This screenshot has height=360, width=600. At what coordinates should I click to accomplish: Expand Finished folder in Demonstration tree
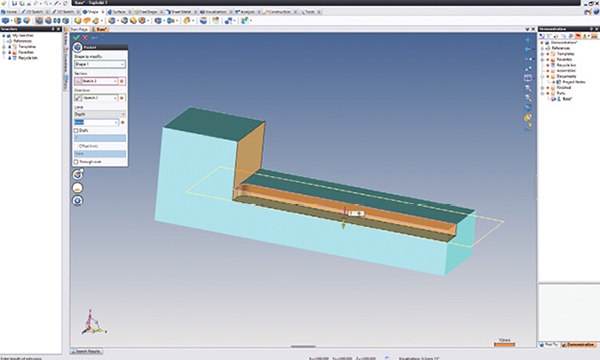(x=542, y=88)
